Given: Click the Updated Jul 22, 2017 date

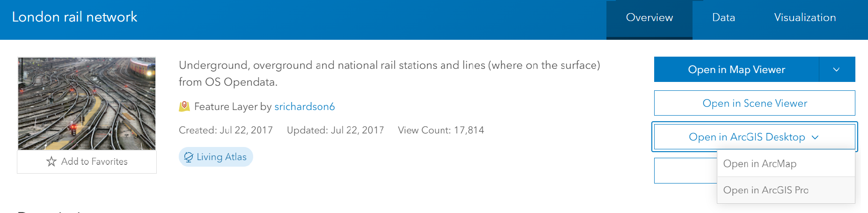Looking at the screenshot, I should coord(335,130).
